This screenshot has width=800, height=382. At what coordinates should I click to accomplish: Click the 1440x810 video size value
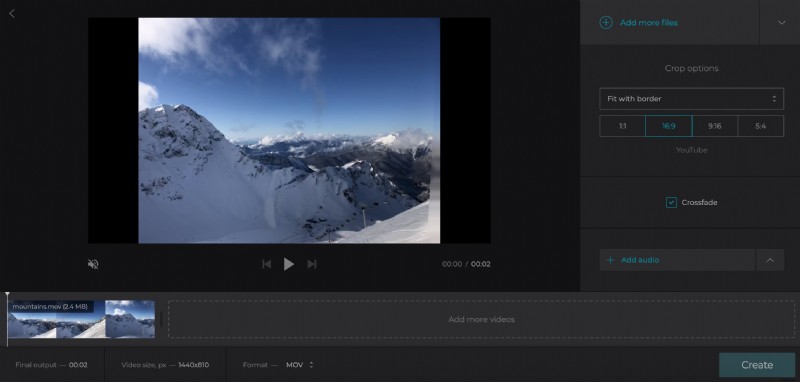click(x=193, y=365)
